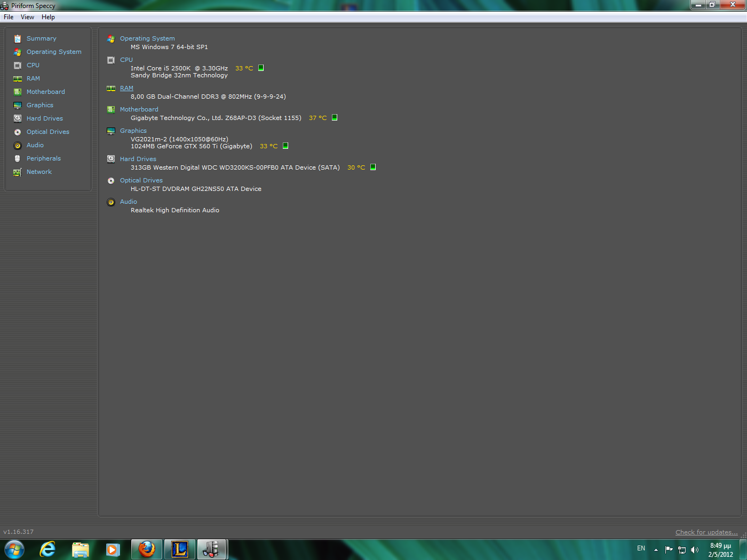Select CPU label in the sidebar
This screenshot has width=747, height=560.
pyautogui.click(x=33, y=65)
